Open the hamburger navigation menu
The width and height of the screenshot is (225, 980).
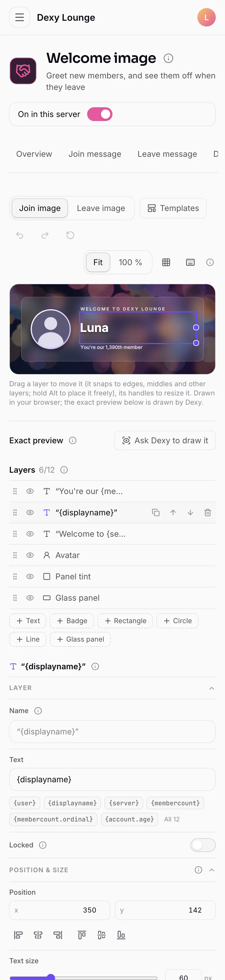[x=19, y=18]
